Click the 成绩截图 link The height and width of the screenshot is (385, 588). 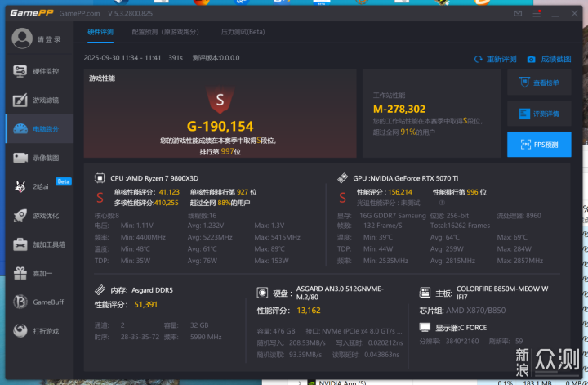coord(550,59)
